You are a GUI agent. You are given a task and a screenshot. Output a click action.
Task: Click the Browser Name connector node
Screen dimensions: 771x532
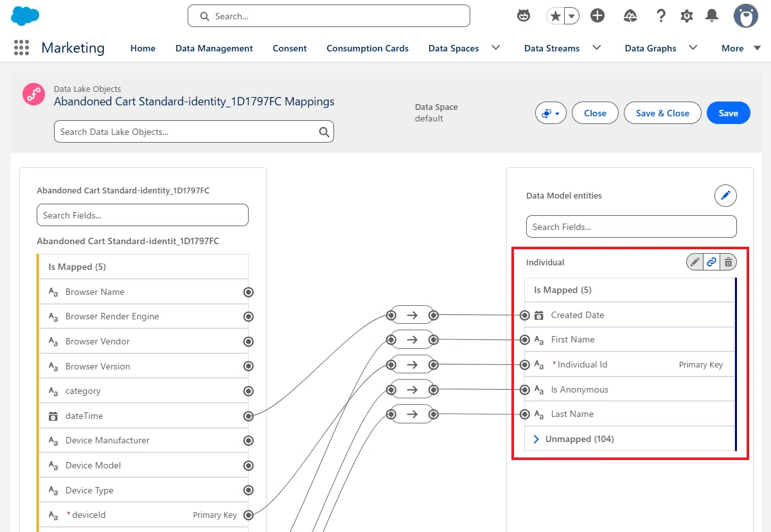[249, 292]
